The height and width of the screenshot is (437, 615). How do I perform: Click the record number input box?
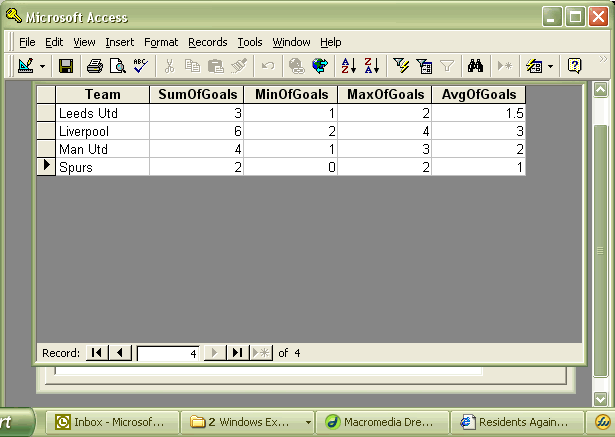click(x=168, y=353)
